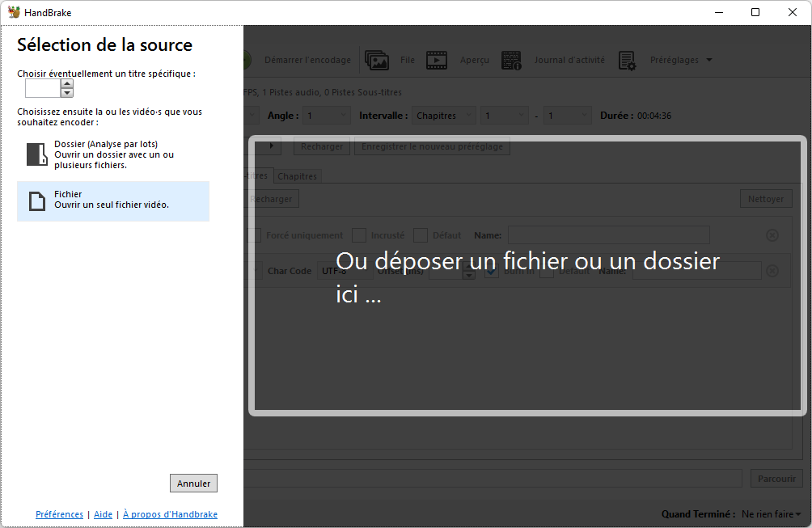Click the preset arrow button before Recharger
This screenshot has height=528, width=812.
(x=270, y=146)
